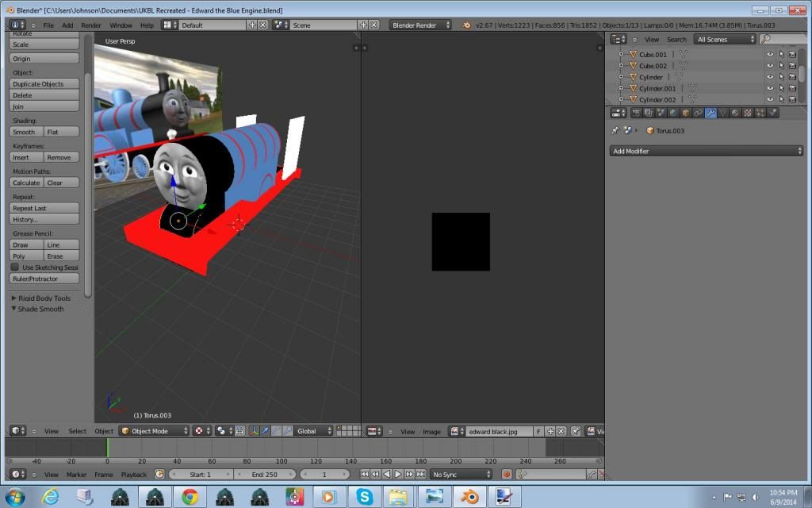Viewport: 812px width, 508px height.
Task: Delete the current Scene with X button
Action: point(374,25)
